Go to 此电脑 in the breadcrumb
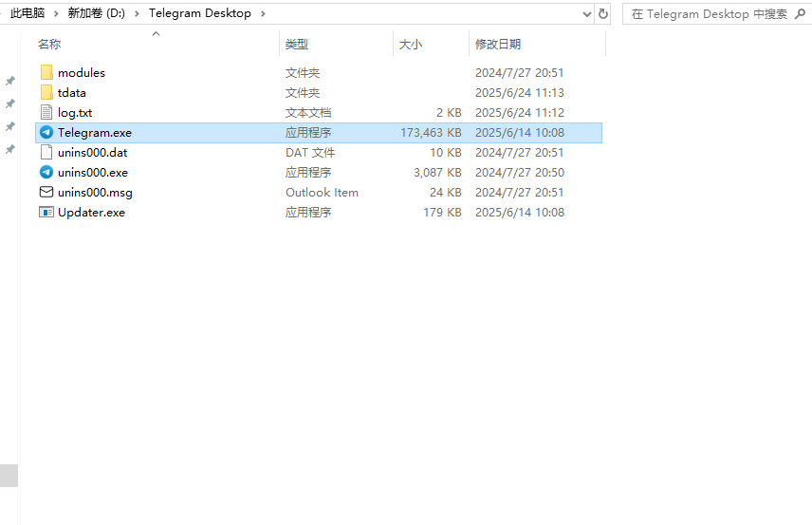This screenshot has height=525, width=812. point(28,13)
